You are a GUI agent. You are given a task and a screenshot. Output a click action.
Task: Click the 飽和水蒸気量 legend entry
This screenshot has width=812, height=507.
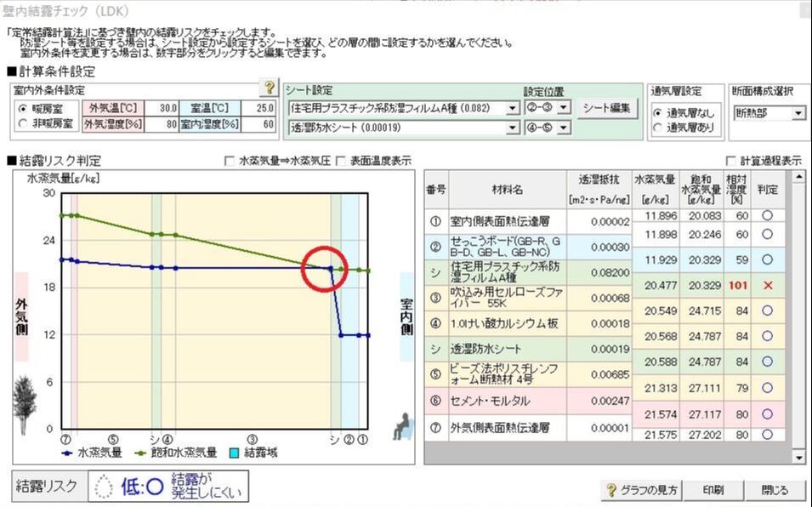175,453
